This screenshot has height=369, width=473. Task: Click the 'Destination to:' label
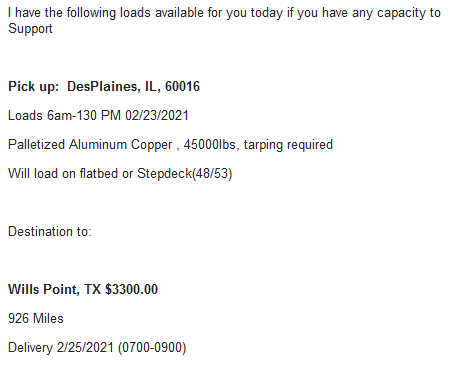coord(50,231)
